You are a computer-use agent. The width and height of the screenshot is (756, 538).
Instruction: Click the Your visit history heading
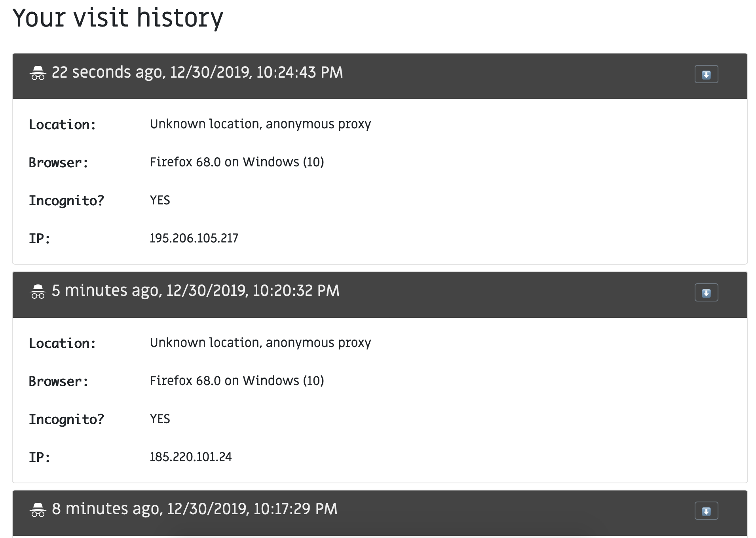pos(118,18)
